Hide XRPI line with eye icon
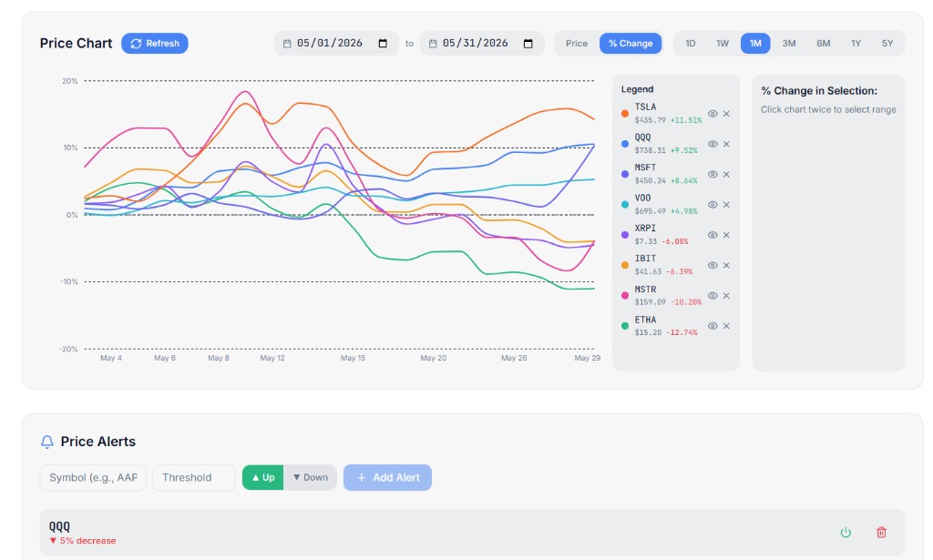 click(x=713, y=235)
